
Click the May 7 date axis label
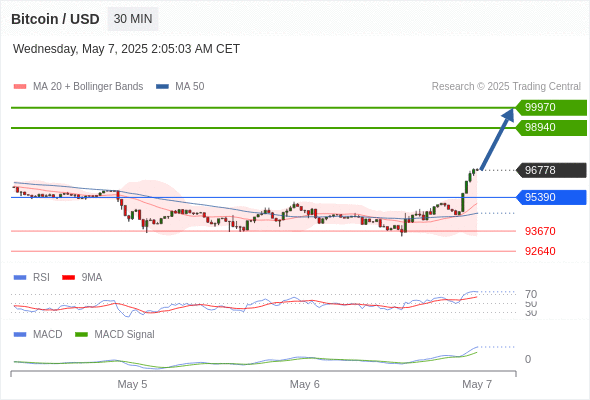coord(477,384)
